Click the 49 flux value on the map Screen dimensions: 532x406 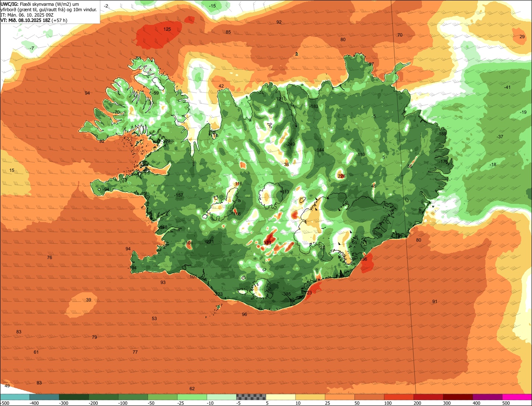(x=7, y=386)
